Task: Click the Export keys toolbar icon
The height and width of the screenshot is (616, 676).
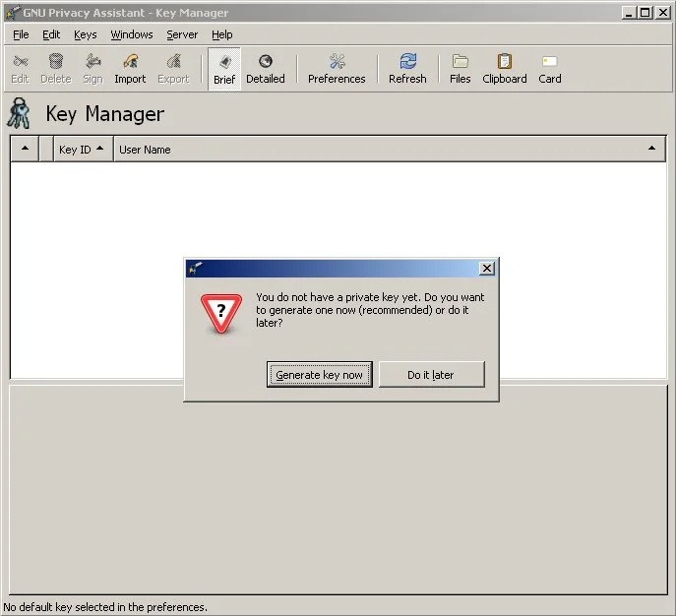Action: point(173,68)
